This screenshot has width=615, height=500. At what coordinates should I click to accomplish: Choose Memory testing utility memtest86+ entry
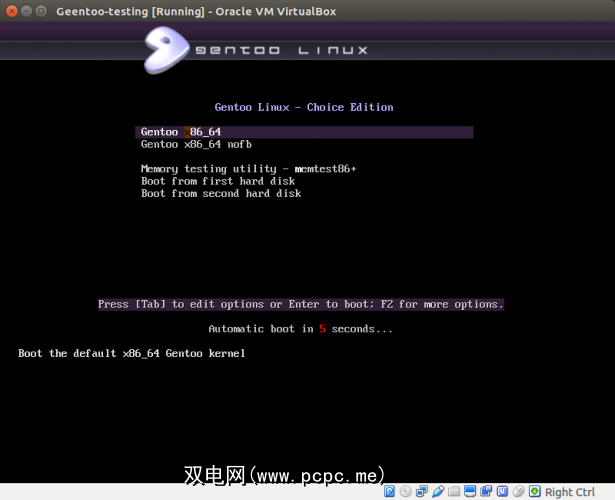click(x=248, y=169)
